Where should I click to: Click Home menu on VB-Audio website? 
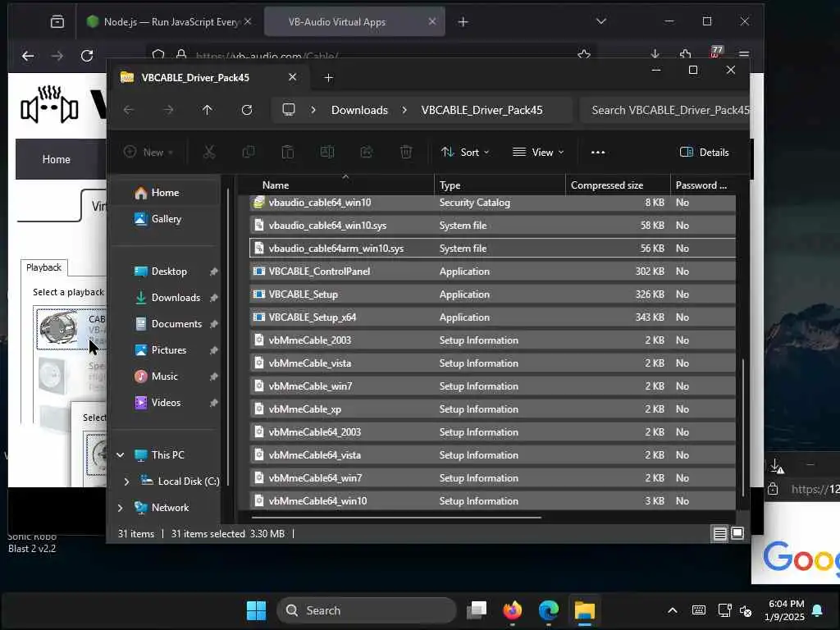(x=57, y=159)
